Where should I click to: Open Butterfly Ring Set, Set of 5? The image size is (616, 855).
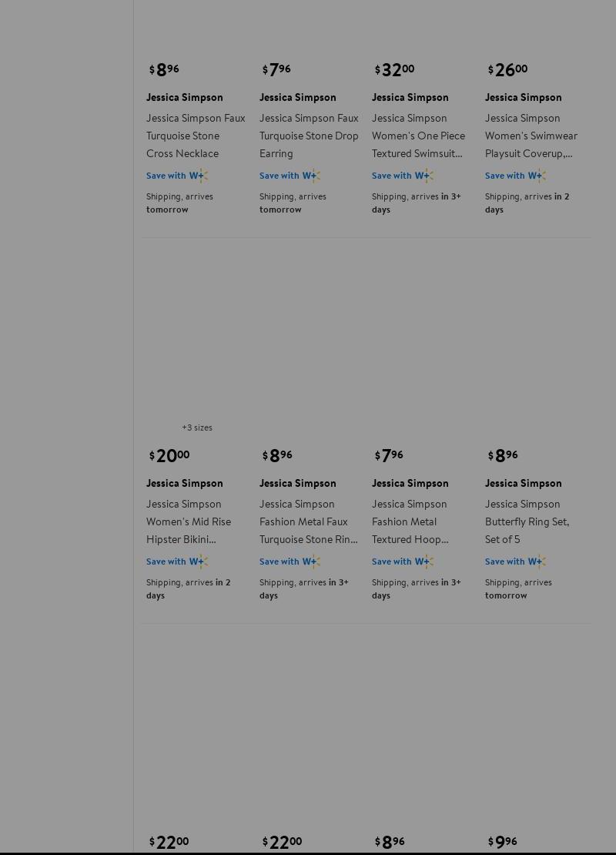pyautogui.click(x=527, y=521)
